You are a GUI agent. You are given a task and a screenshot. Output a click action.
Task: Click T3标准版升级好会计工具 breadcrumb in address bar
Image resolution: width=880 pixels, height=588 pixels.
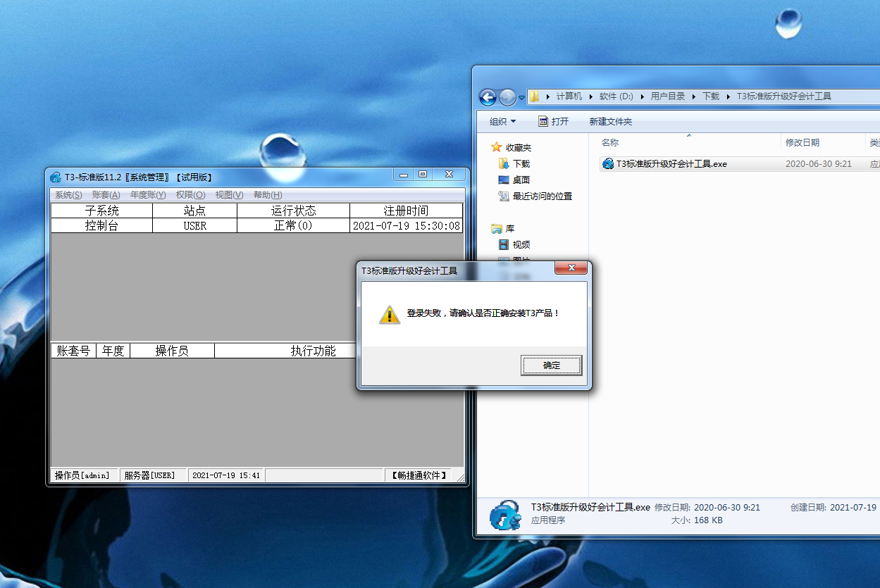point(784,96)
